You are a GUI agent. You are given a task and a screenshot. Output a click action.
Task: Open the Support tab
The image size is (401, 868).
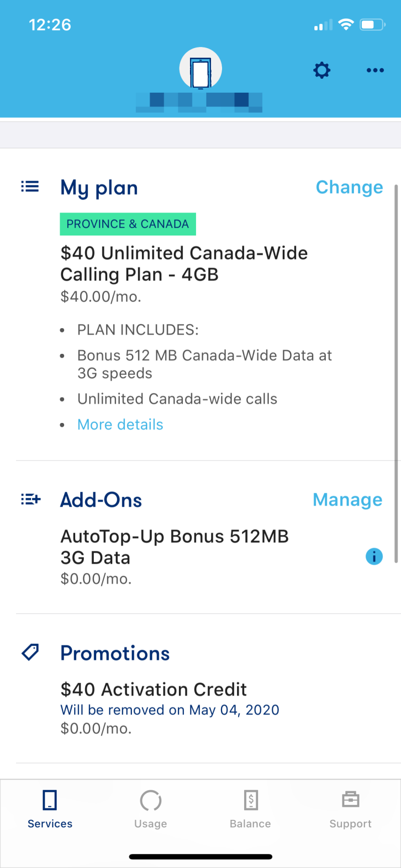coord(350,809)
